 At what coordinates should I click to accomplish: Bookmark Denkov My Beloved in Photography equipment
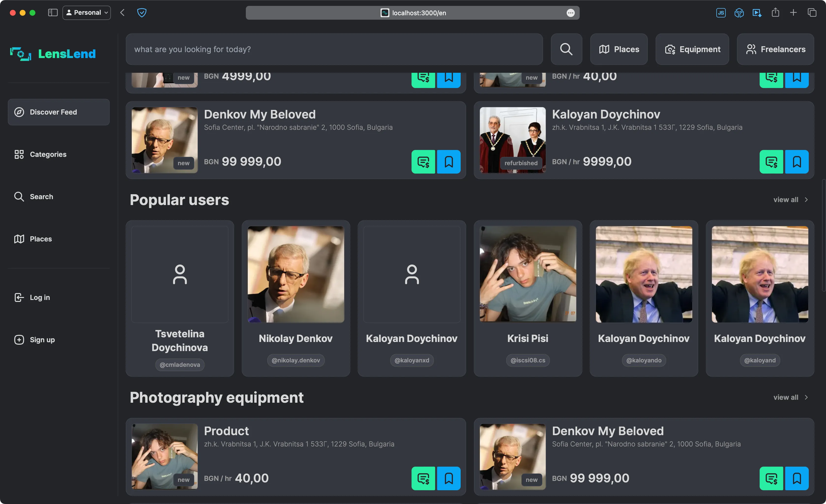point(797,478)
